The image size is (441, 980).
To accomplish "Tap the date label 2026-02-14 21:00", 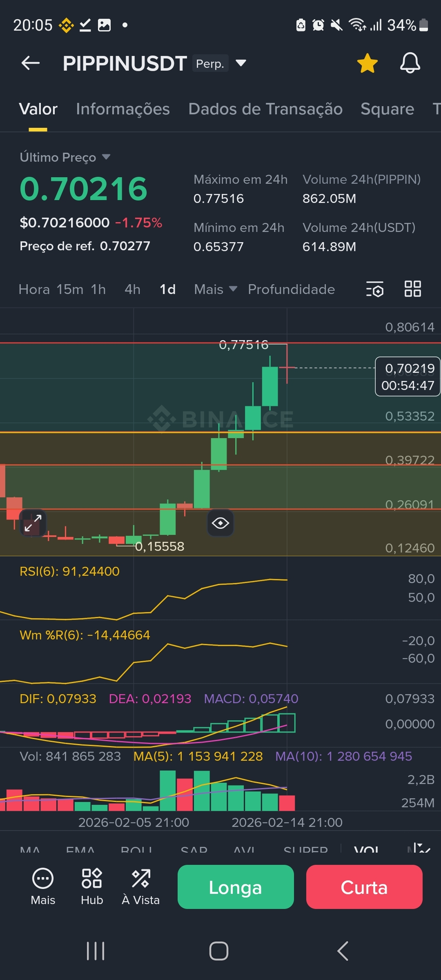I will (287, 822).
